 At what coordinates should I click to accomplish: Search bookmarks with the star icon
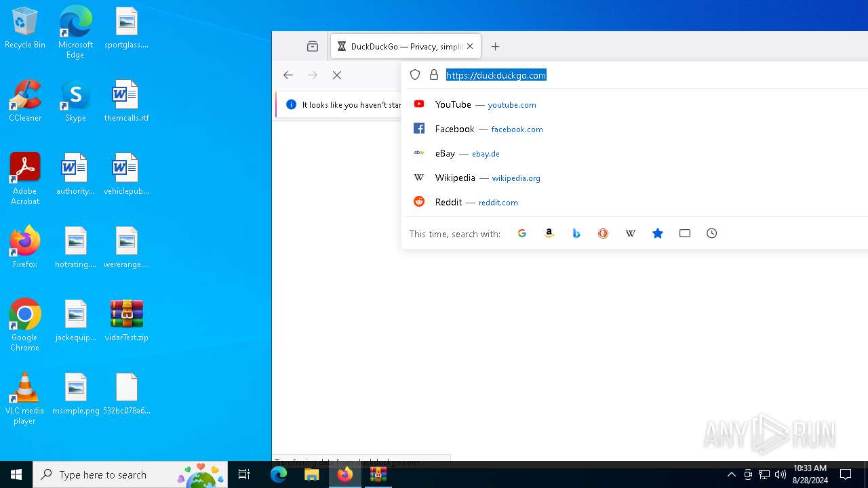click(x=658, y=233)
